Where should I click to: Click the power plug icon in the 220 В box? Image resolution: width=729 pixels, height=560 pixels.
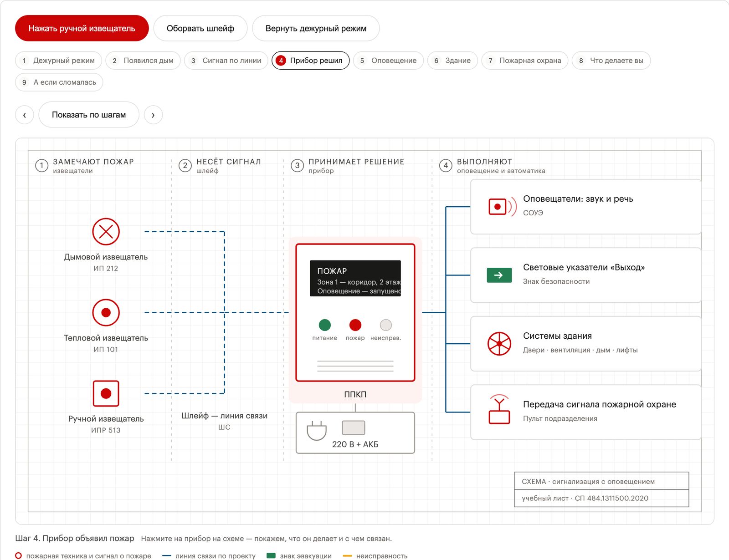tap(317, 430)
